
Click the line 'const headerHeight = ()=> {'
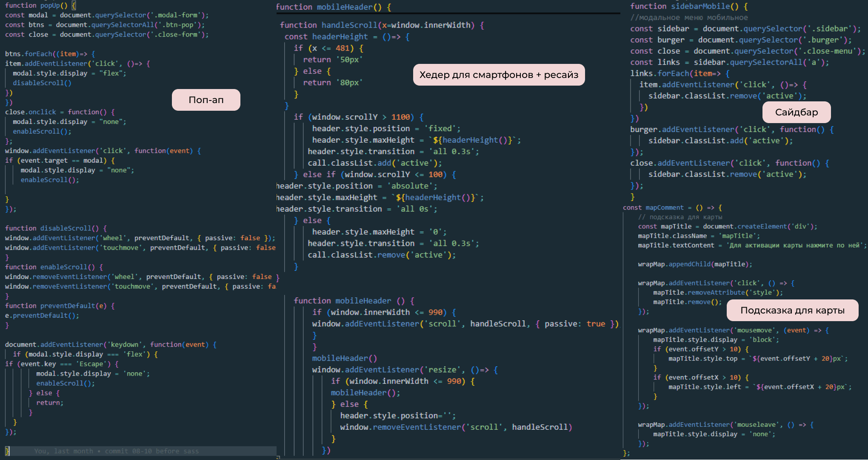pos(347,37)
